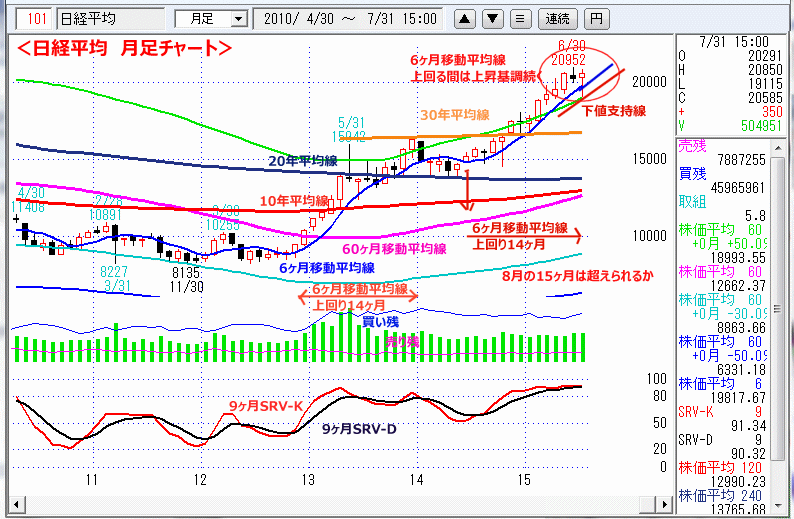Click the 8月の15ヶ月は超えられるか annotation
Image resolution: width=794 pixels, height=519 pixels.
point(578,276)
